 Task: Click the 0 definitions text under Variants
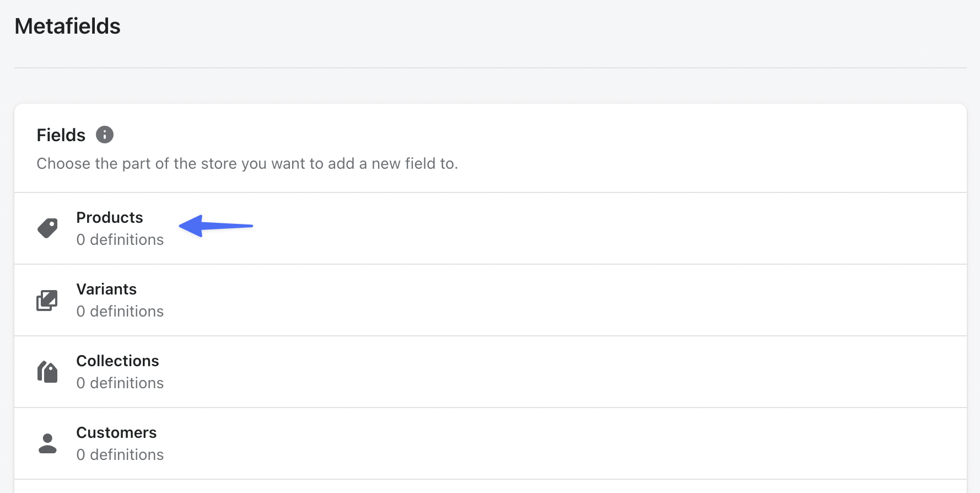[x=120, y=311]
